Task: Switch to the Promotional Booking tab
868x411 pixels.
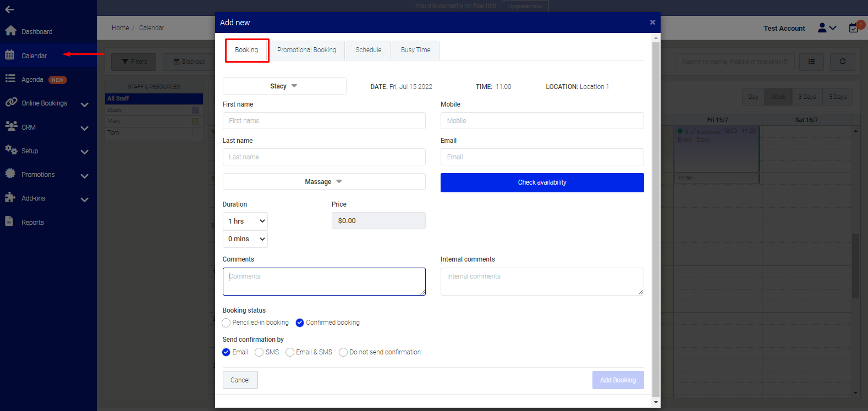Action: click(x=306, y=50)
